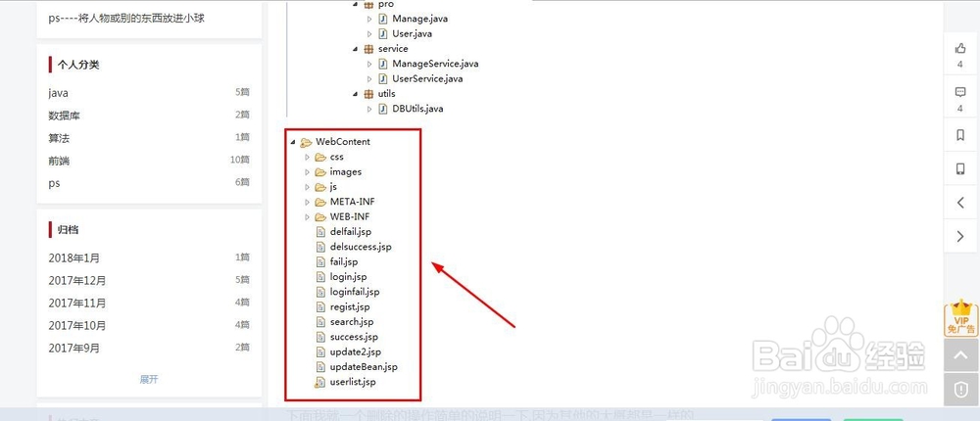Select the DBUtils.java file icon
The height and width of the screenshot is (421, 980).
tap(383, 109)
